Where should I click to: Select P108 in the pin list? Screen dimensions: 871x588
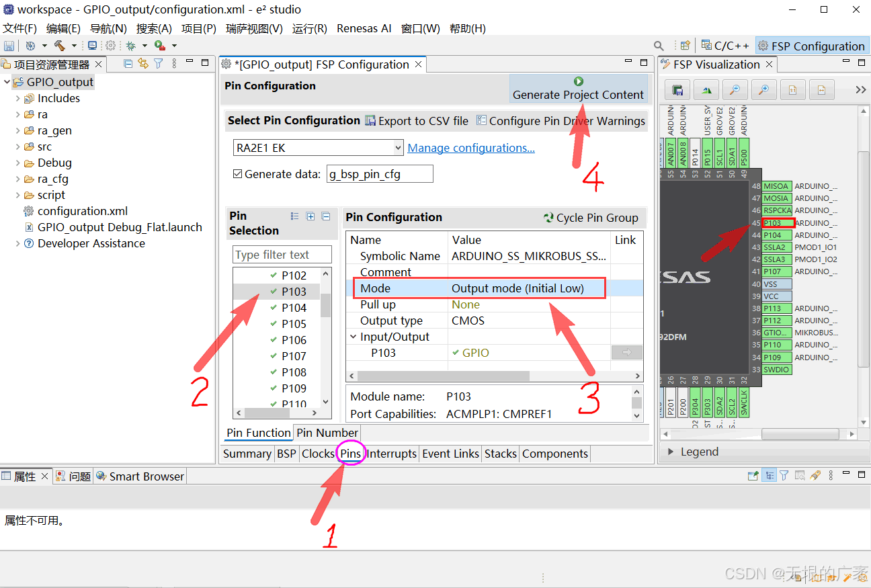point(294,372)
